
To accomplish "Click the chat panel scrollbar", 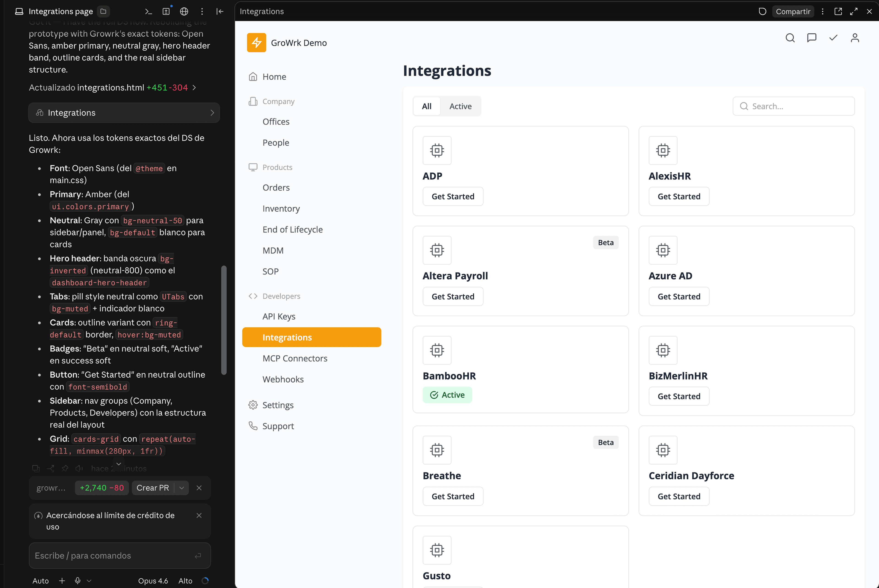I will click(x=224, y=320).
